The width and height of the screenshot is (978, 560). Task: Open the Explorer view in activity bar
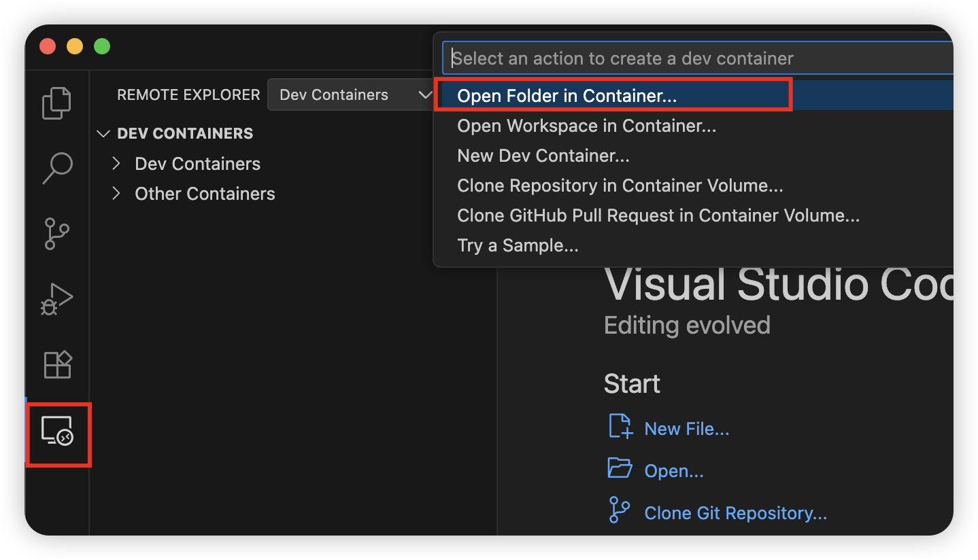[57, 103]
